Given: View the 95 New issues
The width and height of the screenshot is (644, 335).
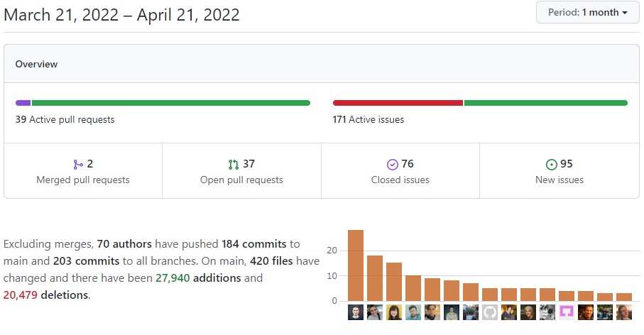Looking at the screenshot, I should coord(560,171).
